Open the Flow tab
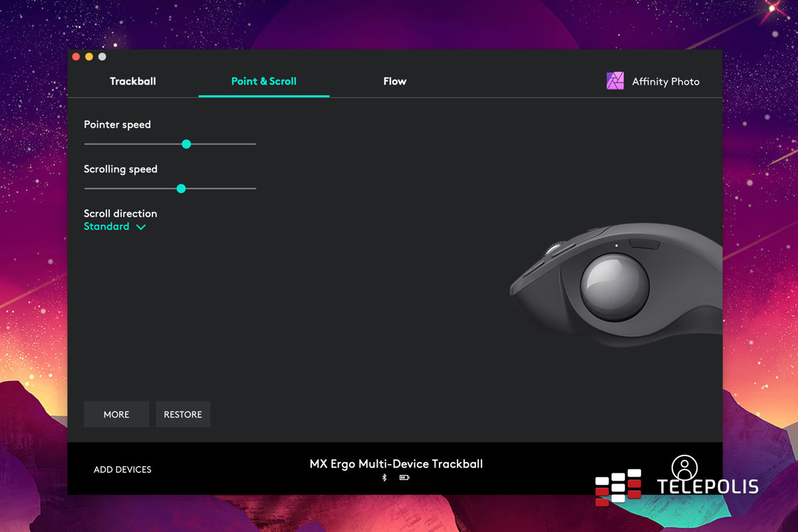The height and width of the screenshot is (532, 798). click(x=394, y=81)
